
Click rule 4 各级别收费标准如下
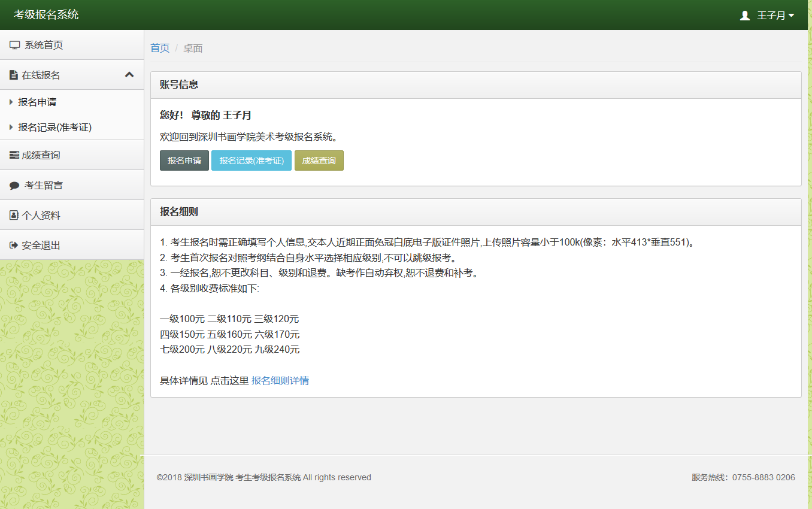210,289
